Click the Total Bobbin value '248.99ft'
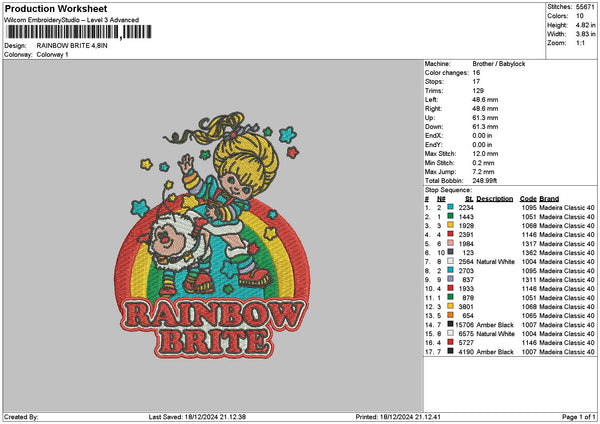 [484, 181]
